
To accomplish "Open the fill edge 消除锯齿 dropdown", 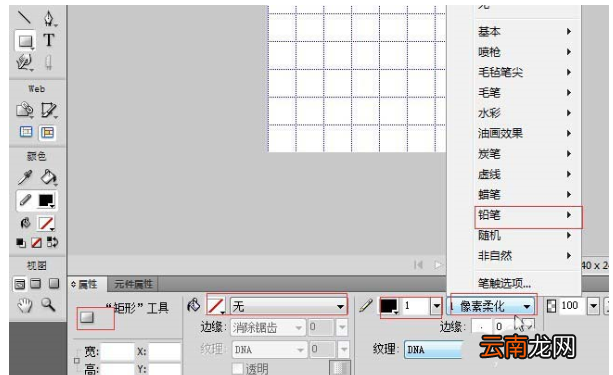I will [x=267, y=327].
